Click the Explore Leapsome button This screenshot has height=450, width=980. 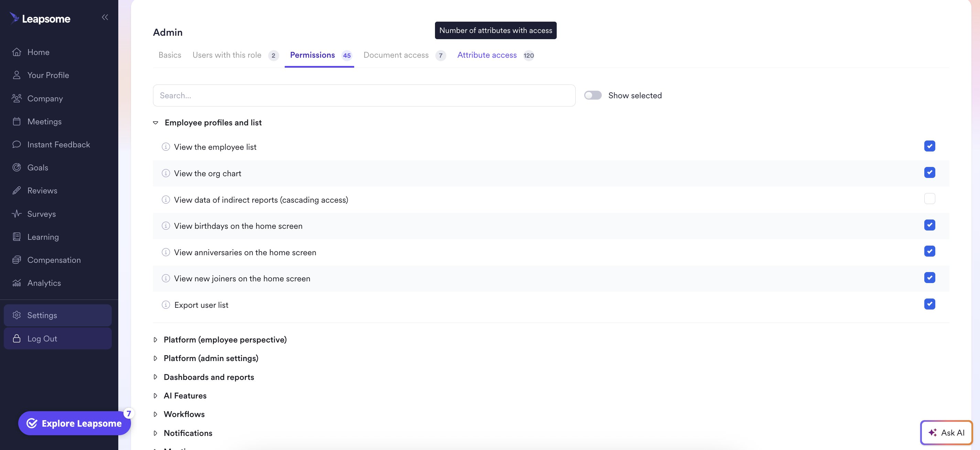(x=75, y=424)
